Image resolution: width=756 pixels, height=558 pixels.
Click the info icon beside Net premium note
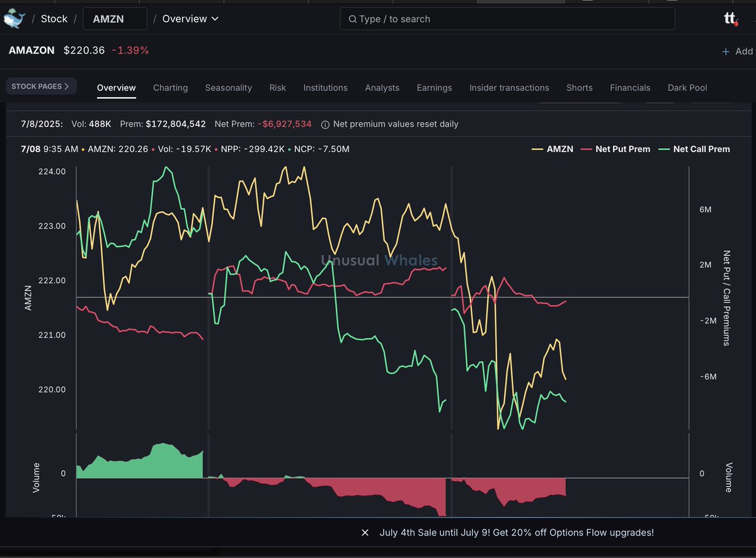click(x=325, y=124)
